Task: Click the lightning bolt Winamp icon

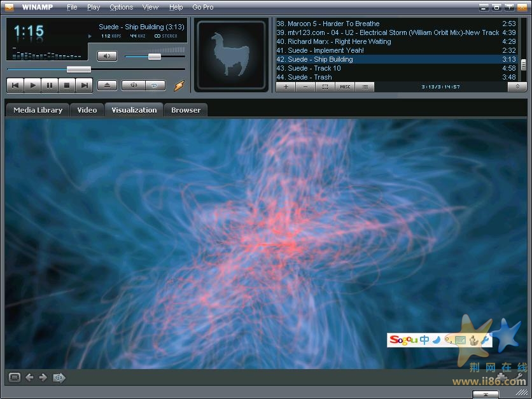Action: [x=179, y=85]
